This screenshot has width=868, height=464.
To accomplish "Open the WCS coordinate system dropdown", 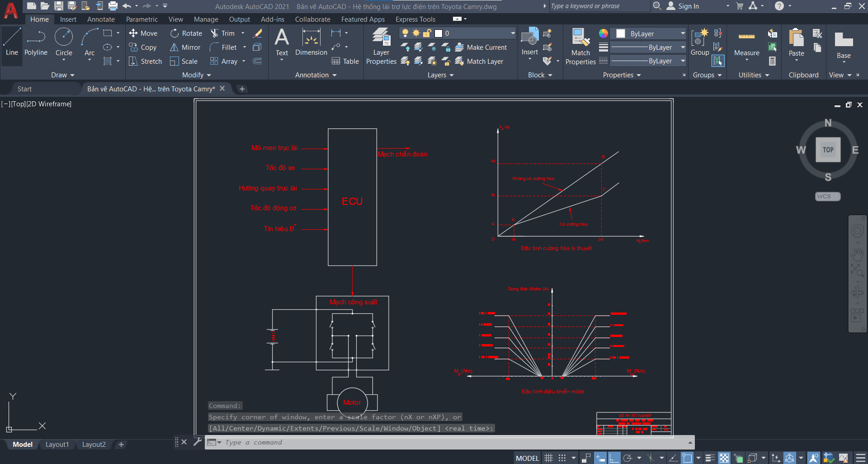I will [828, 196].
